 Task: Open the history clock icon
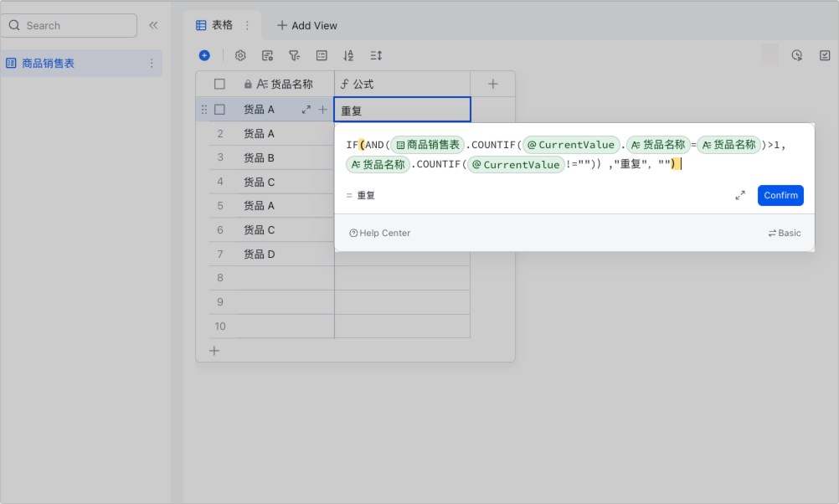797,55
